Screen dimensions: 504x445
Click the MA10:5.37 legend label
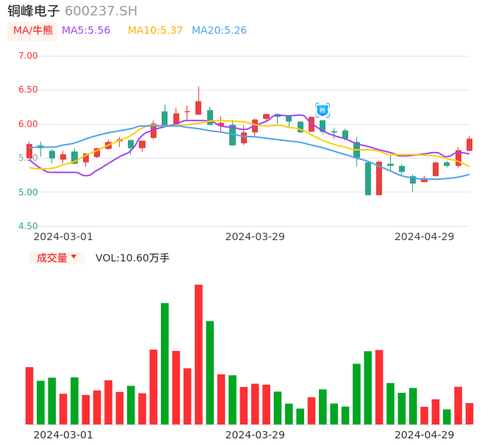155,31
